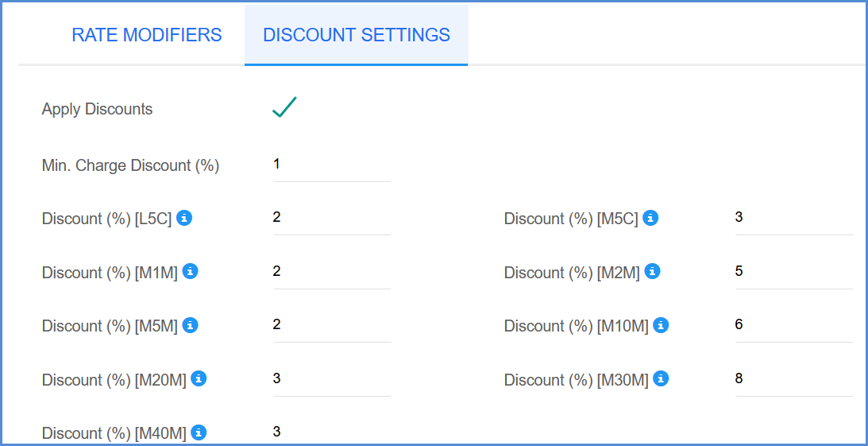The image size is (868, 446).
Task: Click the info icon beside Discount [M30M]
Action: pyautogui.click(x=661, y=379)
